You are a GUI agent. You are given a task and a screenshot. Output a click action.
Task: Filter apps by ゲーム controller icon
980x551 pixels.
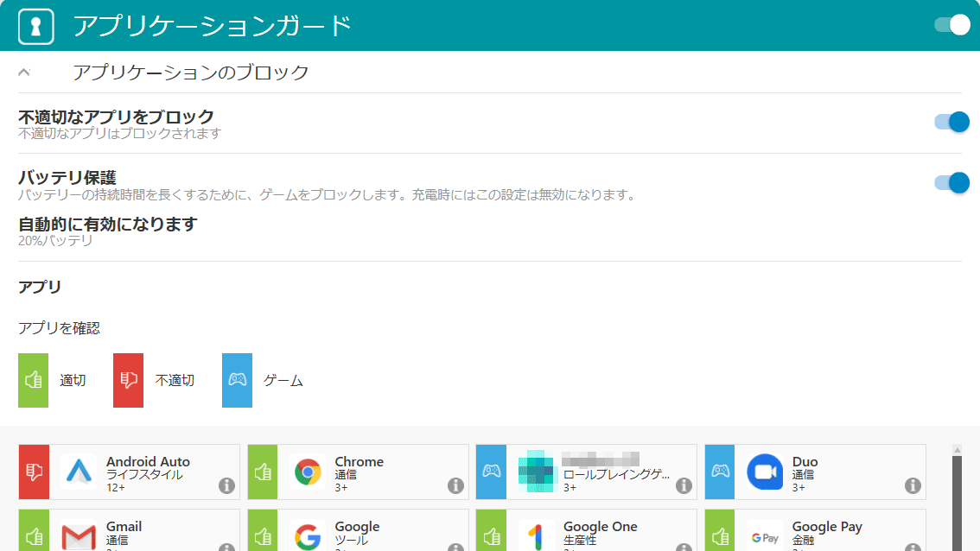coord(237,380)
